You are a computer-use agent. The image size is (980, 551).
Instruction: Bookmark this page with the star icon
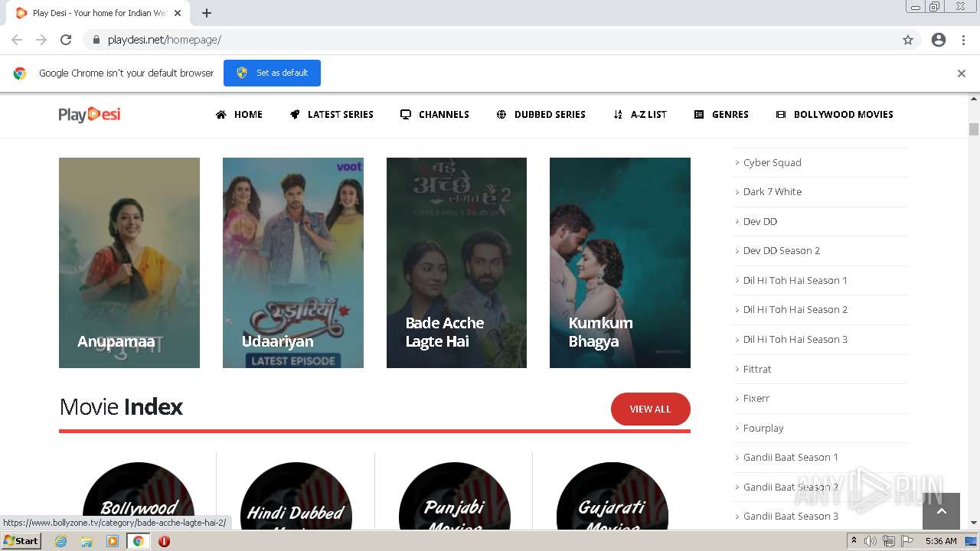[908, 40]
